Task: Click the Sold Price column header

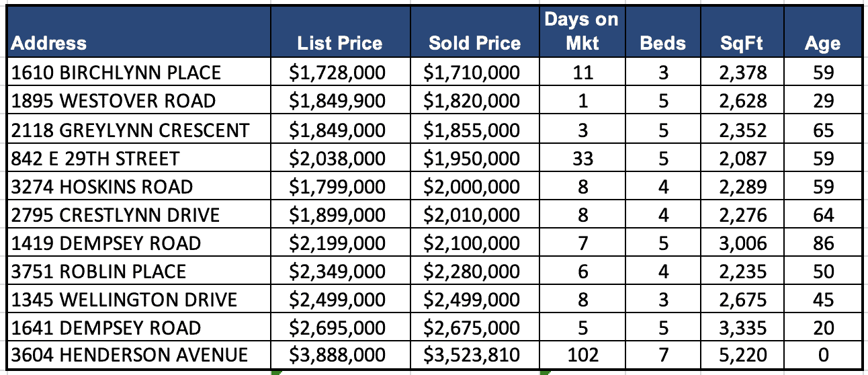Action: click(474, 44)
